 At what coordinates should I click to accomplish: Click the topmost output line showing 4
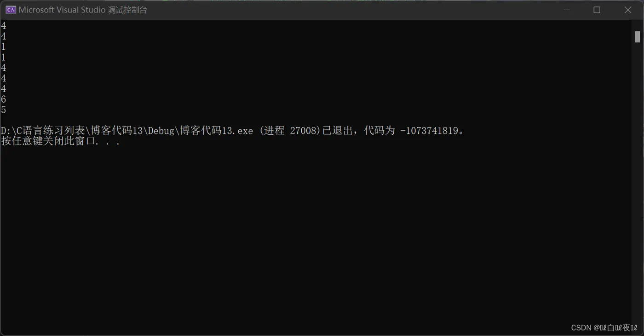tap(4, 26)
